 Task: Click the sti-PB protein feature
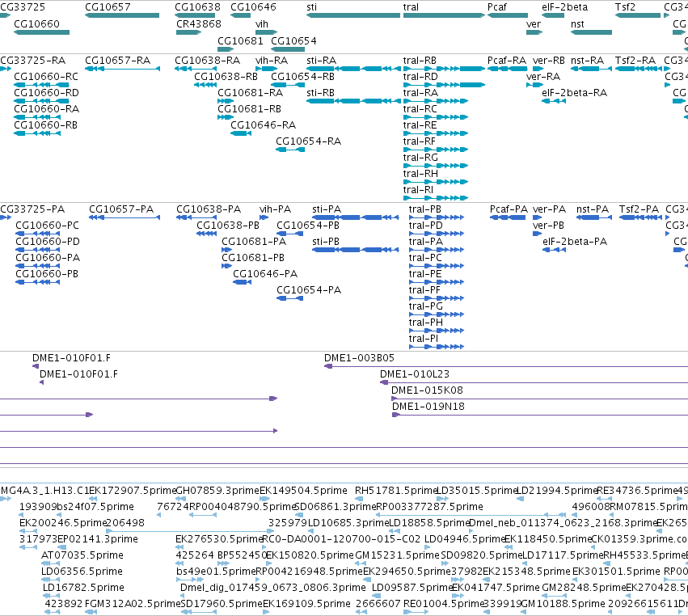click(356, 250)
